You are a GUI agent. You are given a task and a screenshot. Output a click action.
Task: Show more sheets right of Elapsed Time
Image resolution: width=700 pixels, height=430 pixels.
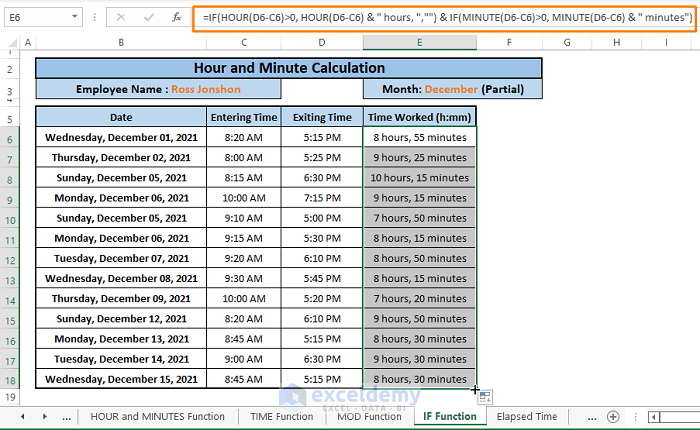pos(592,417)
